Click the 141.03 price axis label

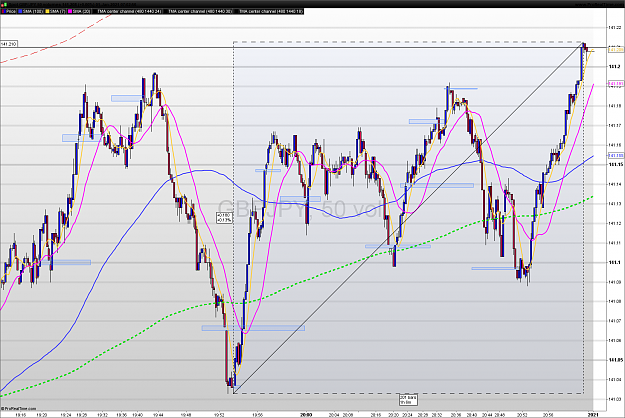point(614,399)
